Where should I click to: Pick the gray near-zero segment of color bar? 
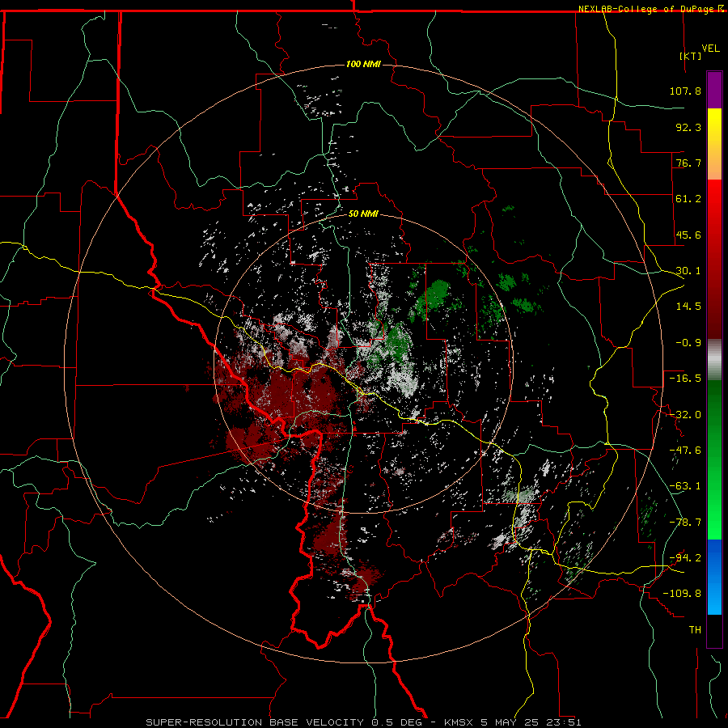point(714,360)
